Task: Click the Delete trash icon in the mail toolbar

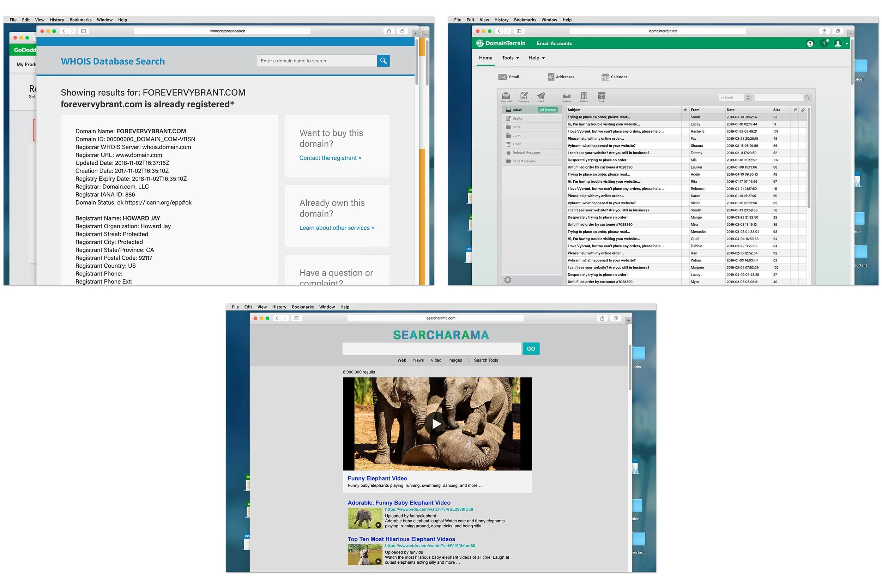Action: (x=584, y=96)
